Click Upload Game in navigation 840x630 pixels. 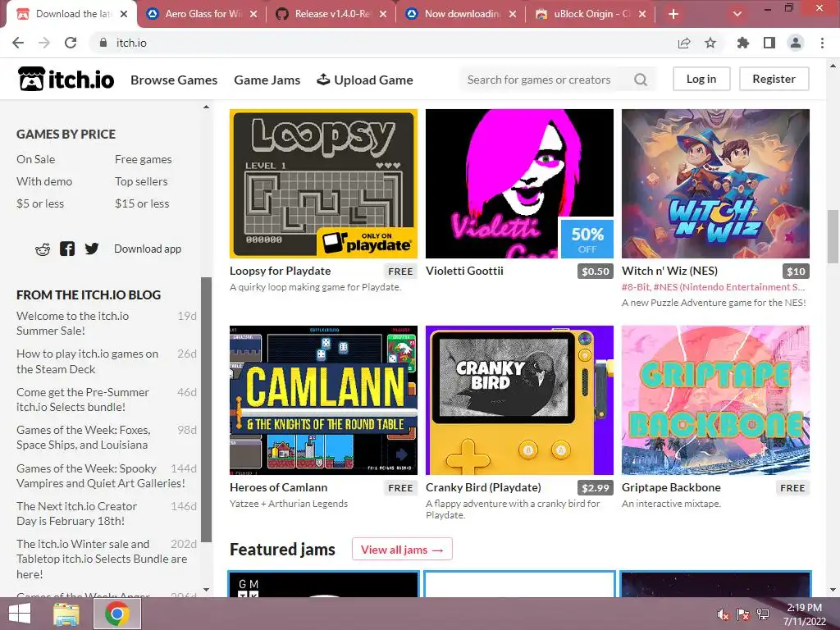(x=365, y=80)
